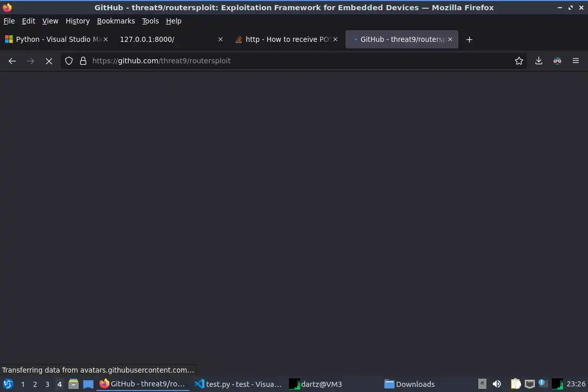The width and height of the screenshot is (588, 392).
Task: Maximize the Firefox window
Action: pyautogui.click(x=570, y=8)
